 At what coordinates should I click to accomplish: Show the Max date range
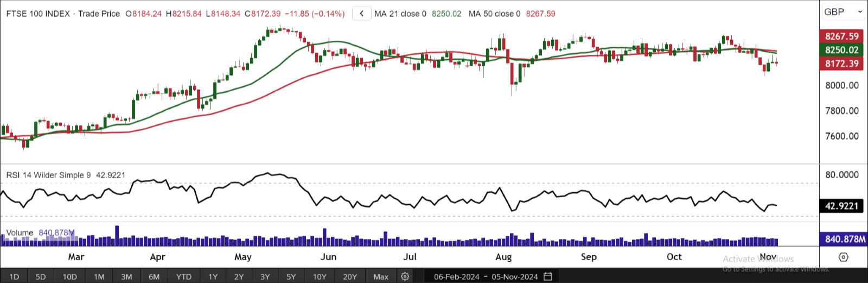pos(381,276)
